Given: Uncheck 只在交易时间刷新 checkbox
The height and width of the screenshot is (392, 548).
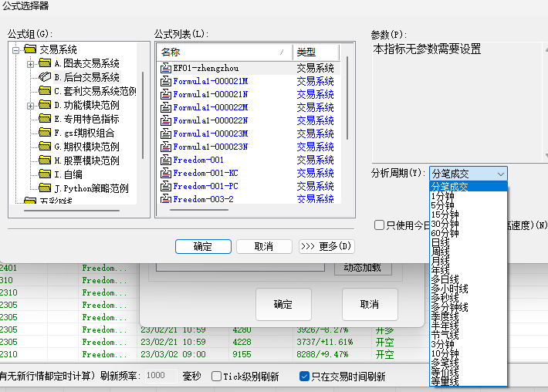Looking at the screenshot, I should click(304, 377).
